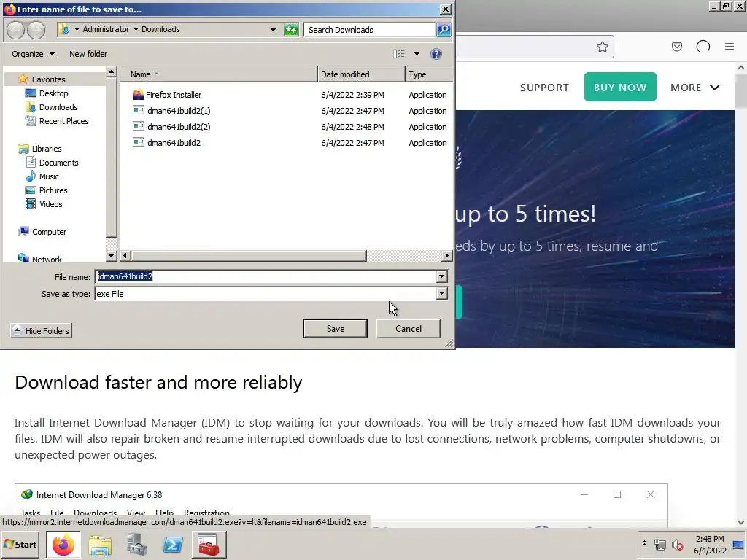Click SUPPORT in the website navigation

click(x=544, y=87)
